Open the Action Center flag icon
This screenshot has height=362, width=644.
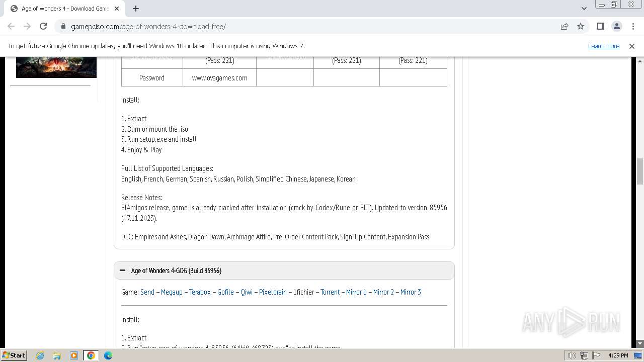[x=596, y=355]
